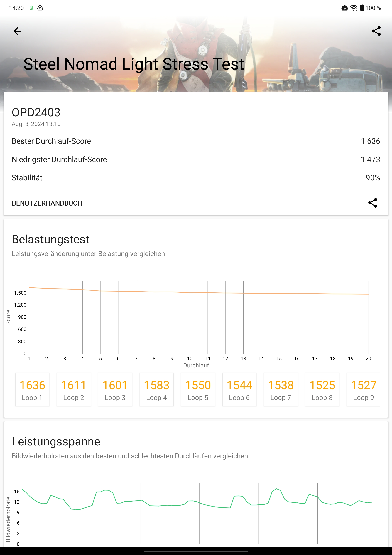Image resolution: width=392 pixels, height=555 pixels.
Task: Open the BENUTZERHANDBUCH link
Action: (x=47, y=203)
